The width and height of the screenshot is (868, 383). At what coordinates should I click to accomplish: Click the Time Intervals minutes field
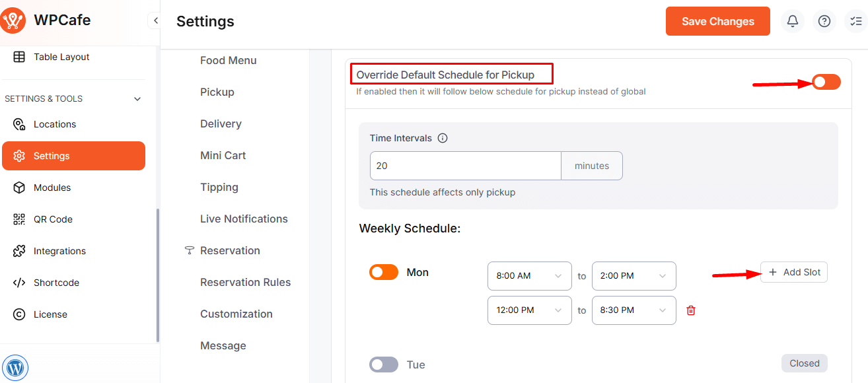tap(465, 166)
